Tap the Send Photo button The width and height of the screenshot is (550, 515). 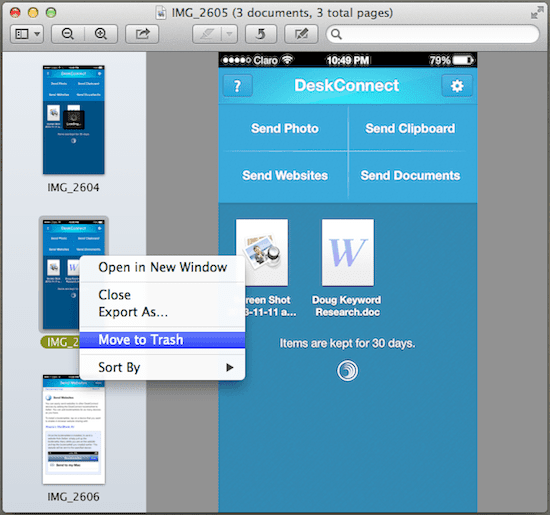pyautogui.click(x=284, y=128)
